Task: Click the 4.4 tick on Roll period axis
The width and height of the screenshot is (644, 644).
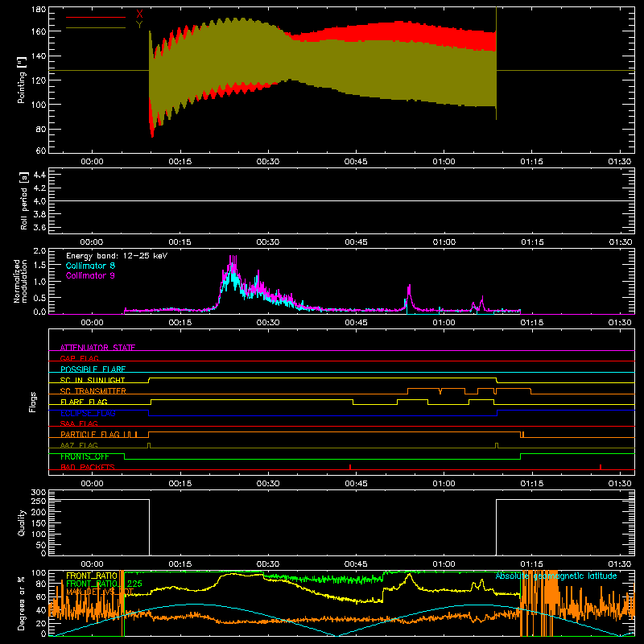Action: pos(39,175)
